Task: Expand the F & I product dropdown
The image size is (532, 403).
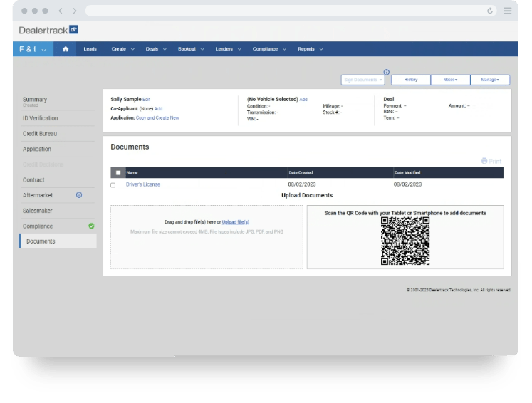Action: (33, 49)
